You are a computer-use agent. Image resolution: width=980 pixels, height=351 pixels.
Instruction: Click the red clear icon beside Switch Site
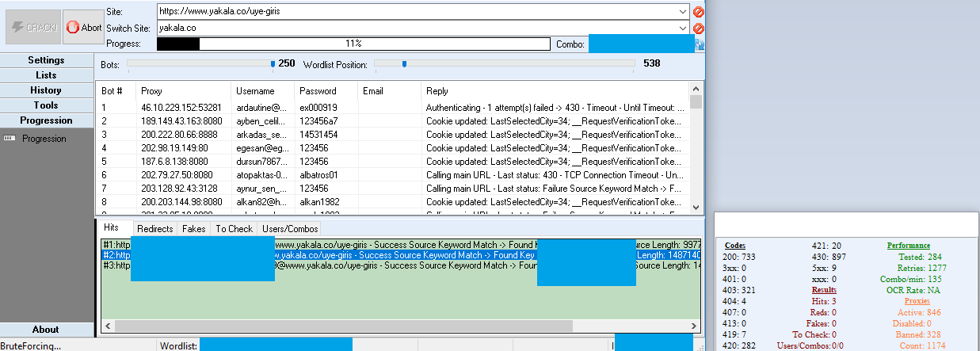pos(699,28)
